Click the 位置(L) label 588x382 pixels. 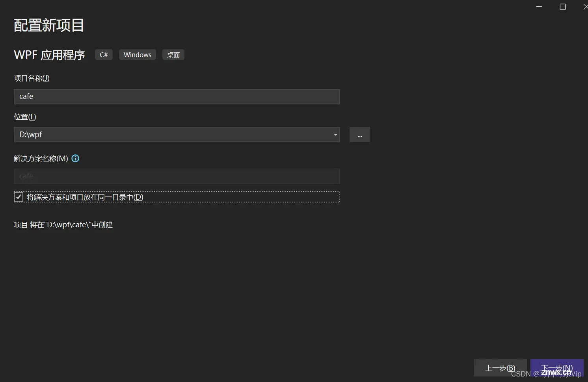point(25,117)
